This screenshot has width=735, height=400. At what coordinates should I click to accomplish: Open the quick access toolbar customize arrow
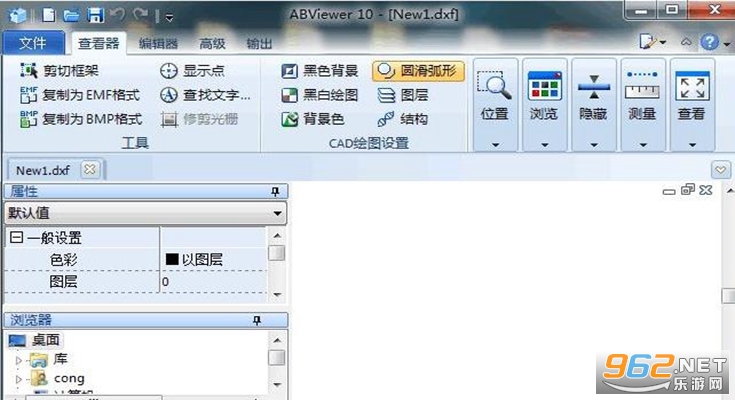[x=169, y=18]
